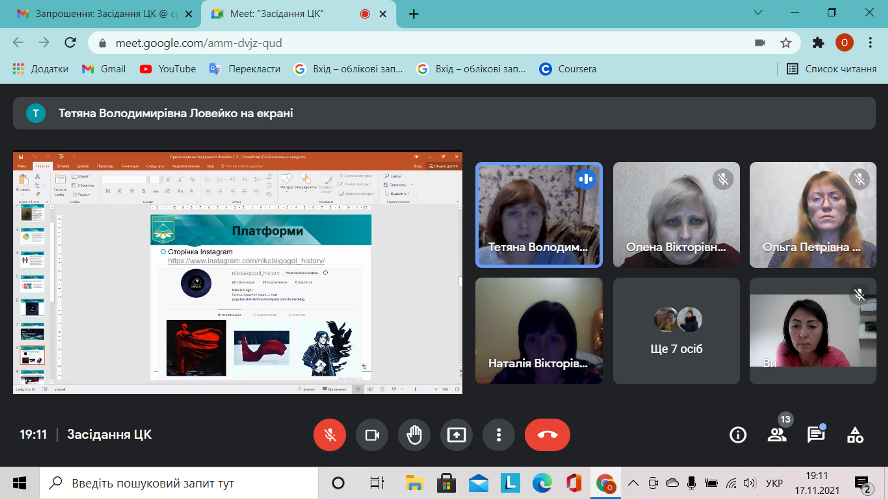Click the shared PowerPoint presentation screen
The width and height of the screenshot is (888, 499).
point(238,272)
